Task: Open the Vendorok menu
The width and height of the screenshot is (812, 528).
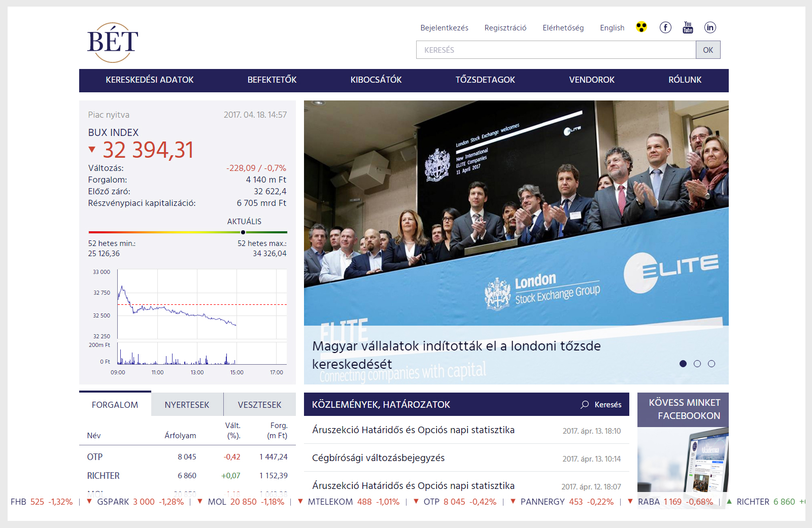Action: pyautogui.click(x=592, y=80)
